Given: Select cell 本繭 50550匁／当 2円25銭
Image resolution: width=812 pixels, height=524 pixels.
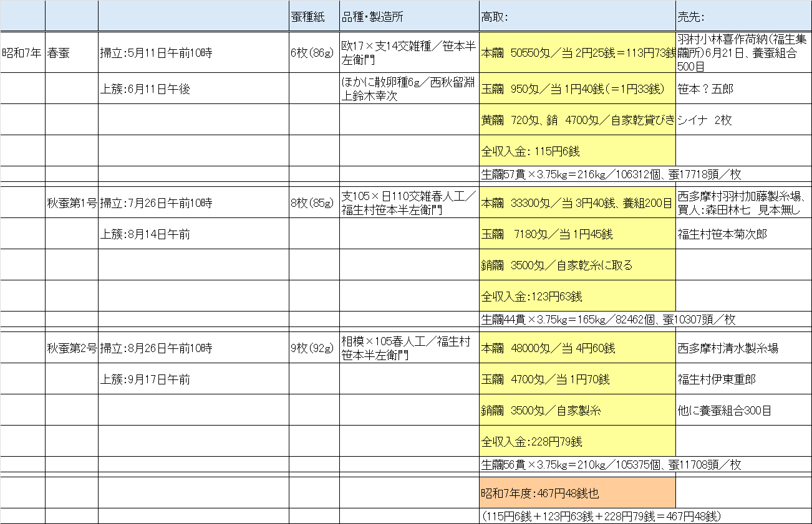Looking at the screenshot, I should tap(578, 52).
